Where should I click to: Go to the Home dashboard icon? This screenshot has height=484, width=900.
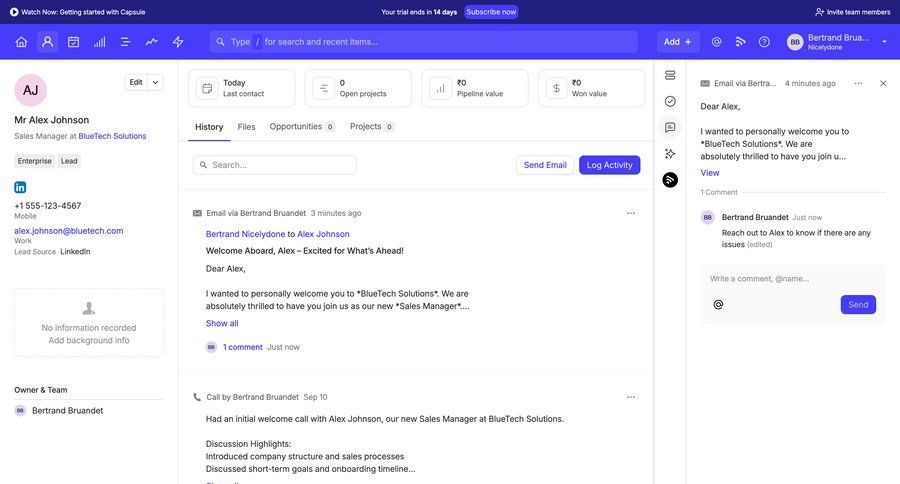(x=21, y=42)
